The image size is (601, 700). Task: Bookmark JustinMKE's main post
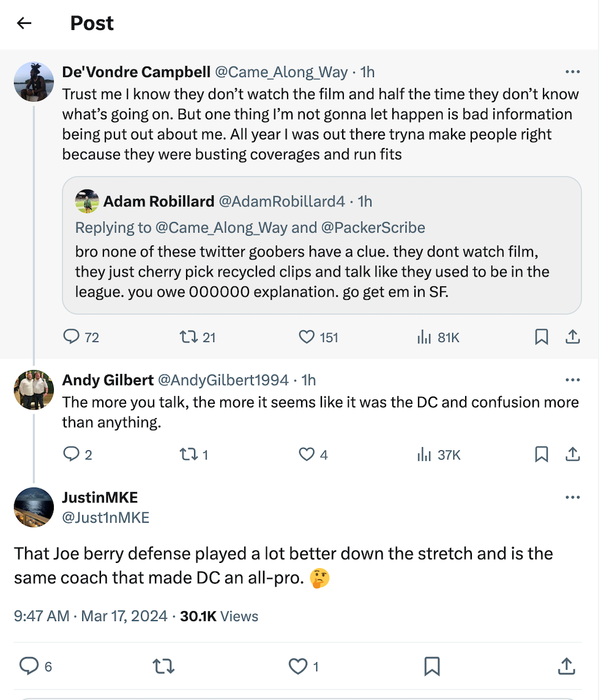pyautogui.click(x=432, y=666)
